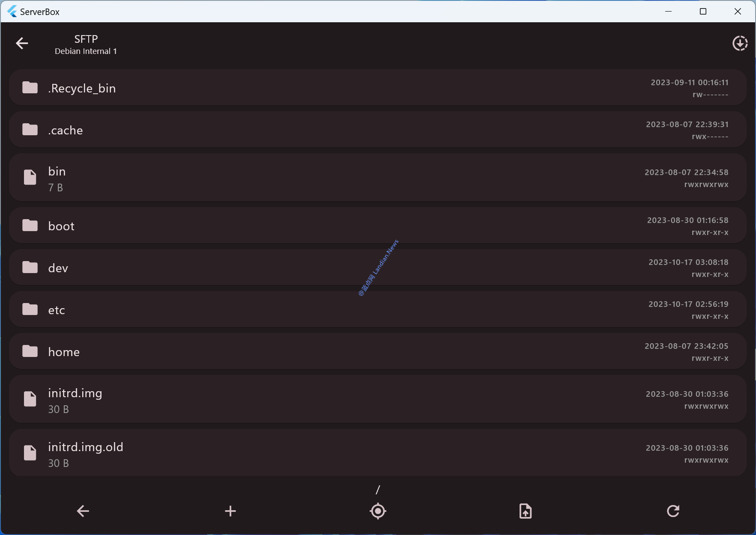
Task: Open the dev folder
Action: click(58, 268)
